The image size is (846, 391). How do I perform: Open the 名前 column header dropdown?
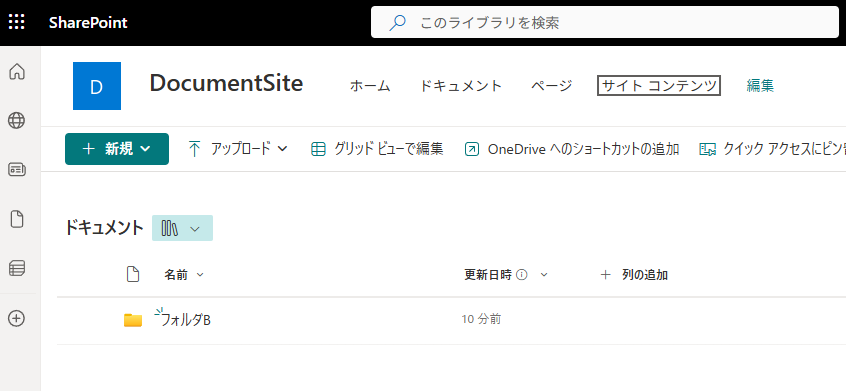coord(184,275)
